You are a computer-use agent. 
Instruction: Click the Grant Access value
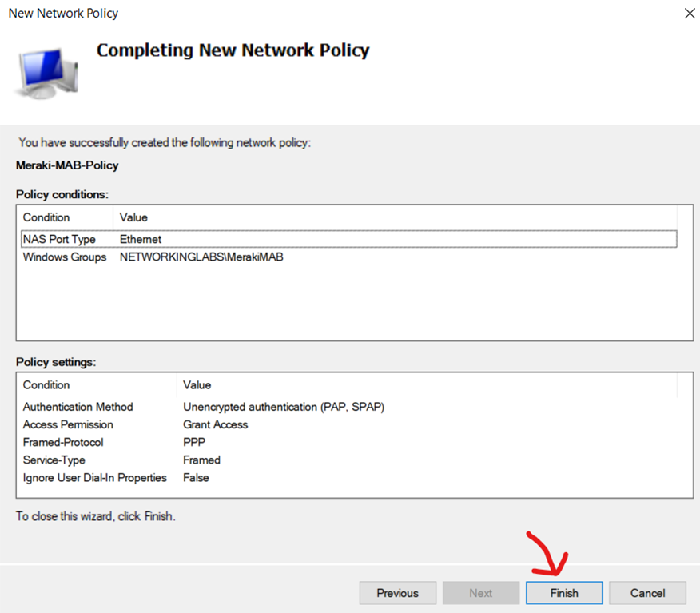(x=215, y=424)
